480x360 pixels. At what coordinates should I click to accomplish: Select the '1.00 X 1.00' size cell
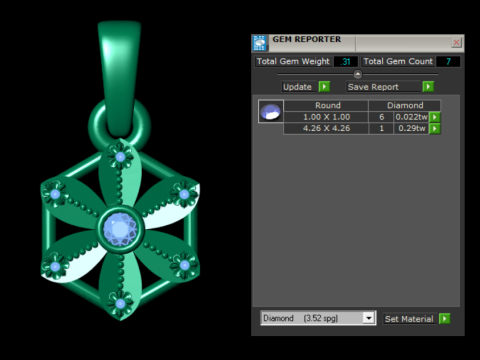[326, 117]
